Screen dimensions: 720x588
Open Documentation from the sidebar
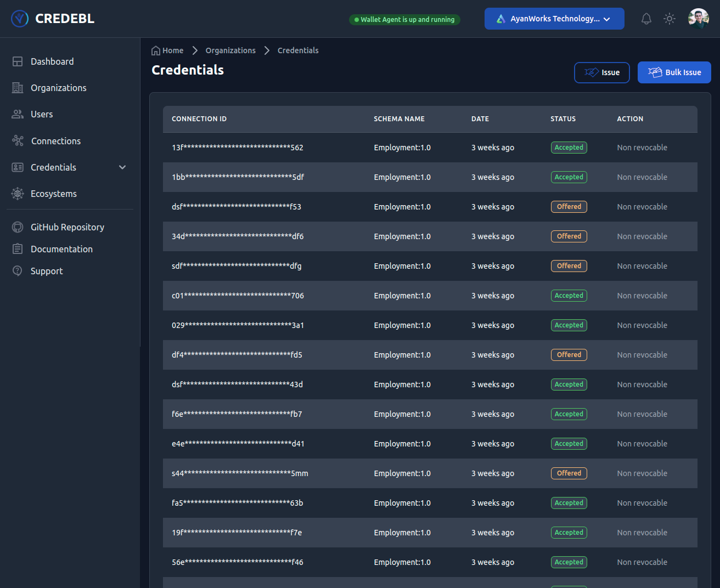(61, 249)
